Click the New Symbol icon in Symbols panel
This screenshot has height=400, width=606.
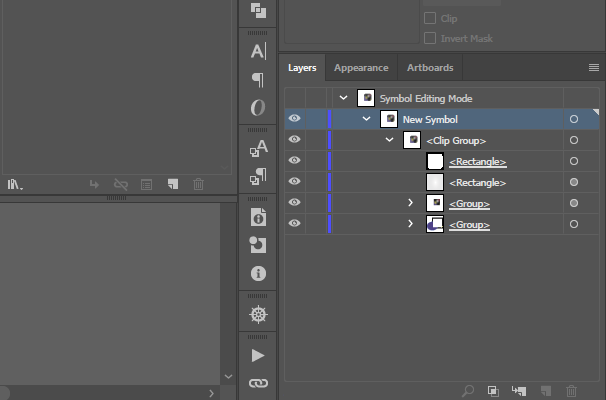point(173,184)
